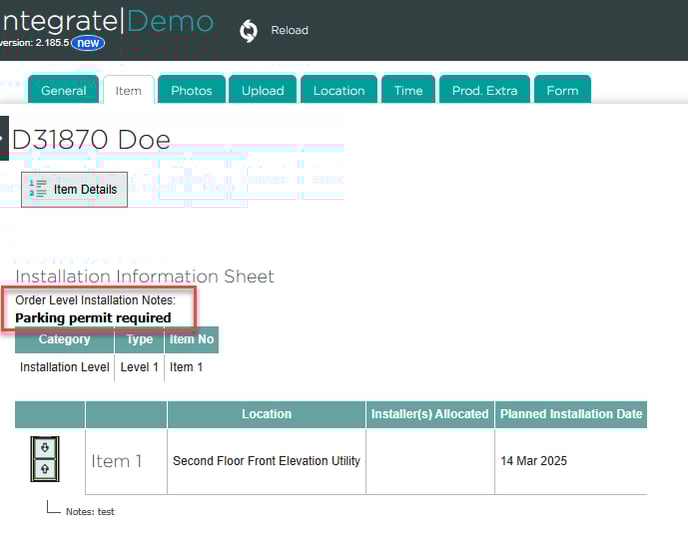Click the Item No column header
The height and width of the screenshot is (543, 688).
tap(191, 340)
